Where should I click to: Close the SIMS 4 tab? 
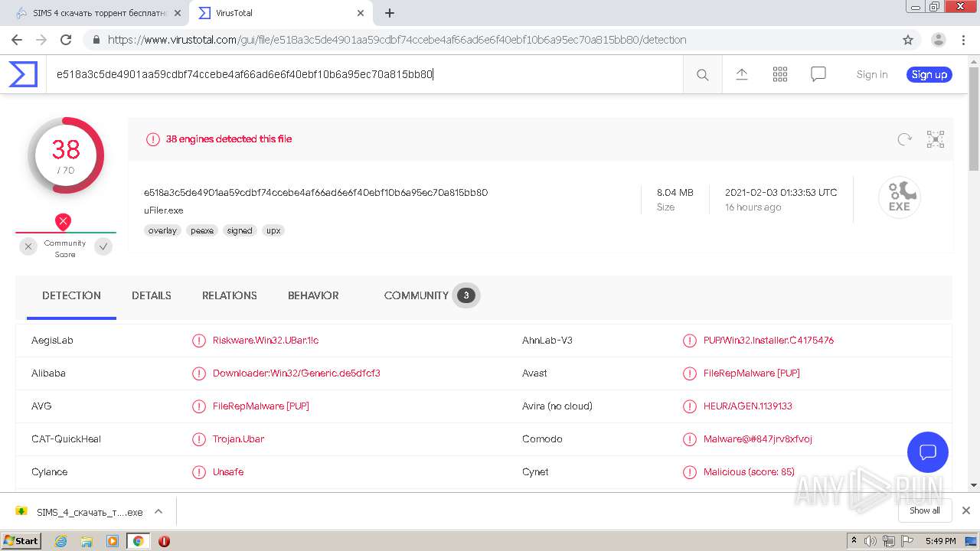pyautogui.click(x=178, y=13)
